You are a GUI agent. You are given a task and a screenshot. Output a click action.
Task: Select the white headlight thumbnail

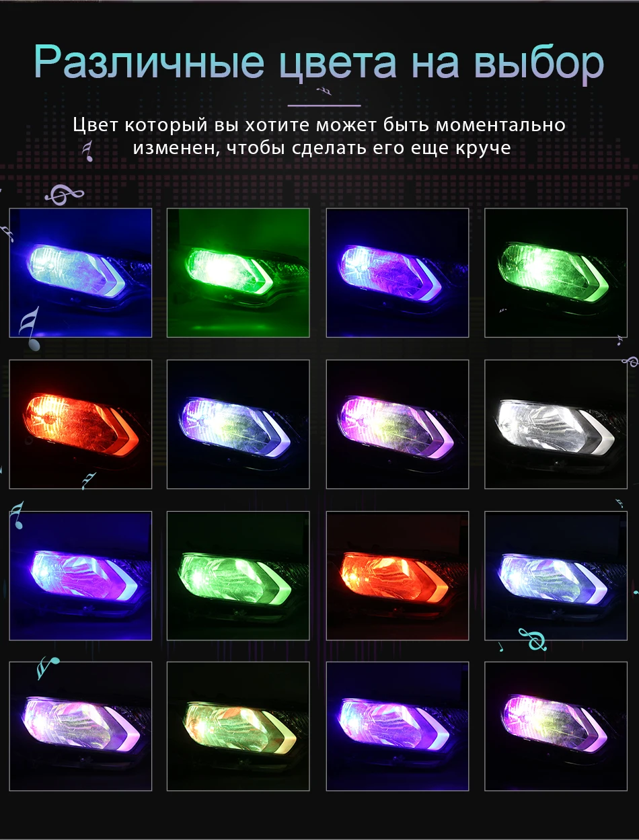click(556, 424)
